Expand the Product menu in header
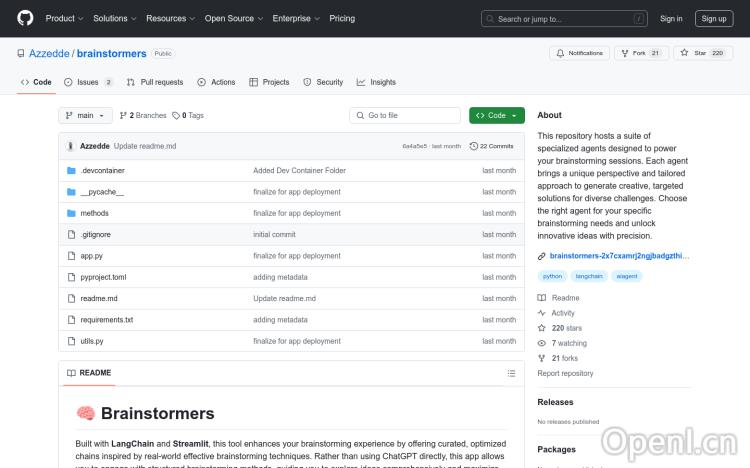This screenshot has width=750, height=468. pos(63,18)
